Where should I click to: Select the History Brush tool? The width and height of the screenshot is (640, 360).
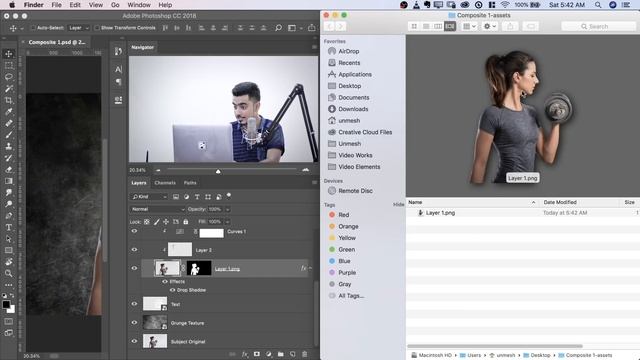point(9,158)
